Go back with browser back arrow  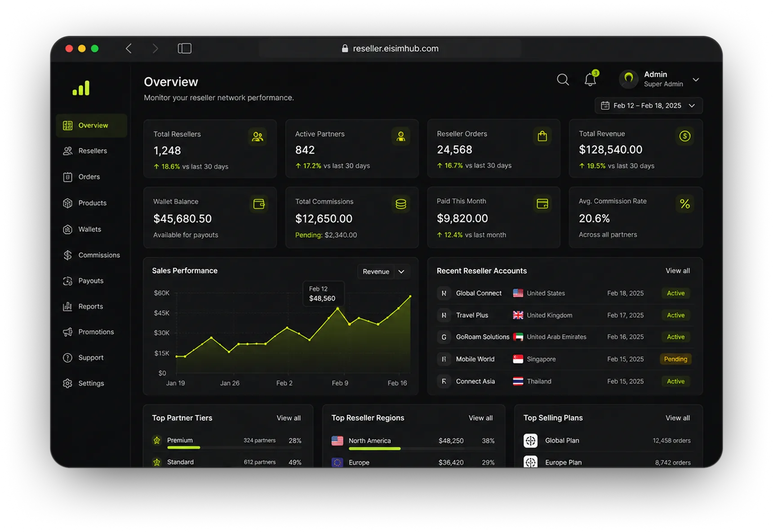coord(129,49)
